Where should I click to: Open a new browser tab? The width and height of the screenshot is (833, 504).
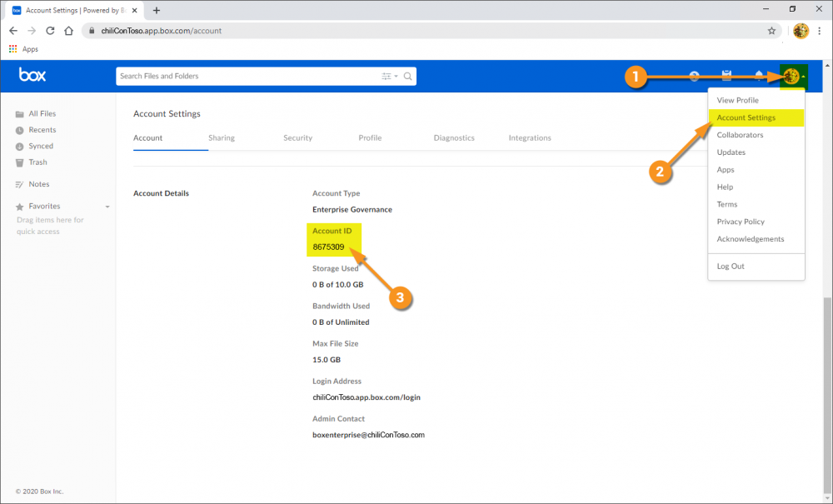tap(157, 11)
